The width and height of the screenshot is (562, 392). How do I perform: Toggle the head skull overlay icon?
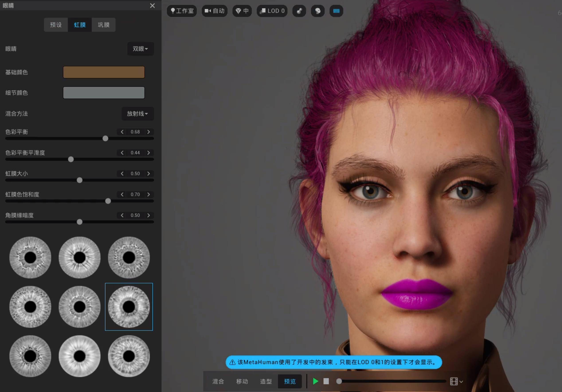tap(318, 11)
